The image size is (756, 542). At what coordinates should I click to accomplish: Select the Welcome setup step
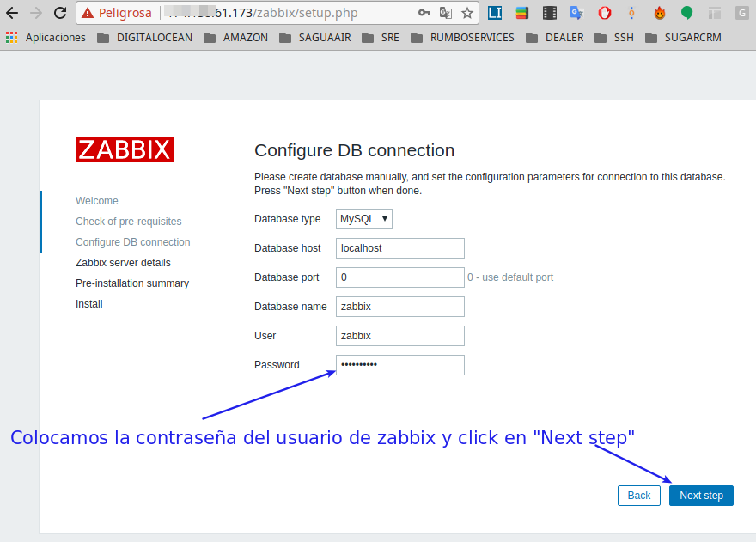(97, 201)
